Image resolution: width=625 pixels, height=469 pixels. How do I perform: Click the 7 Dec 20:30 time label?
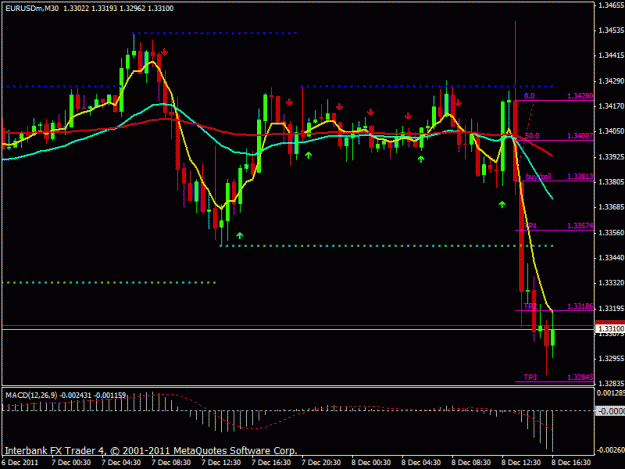point(321,463)
